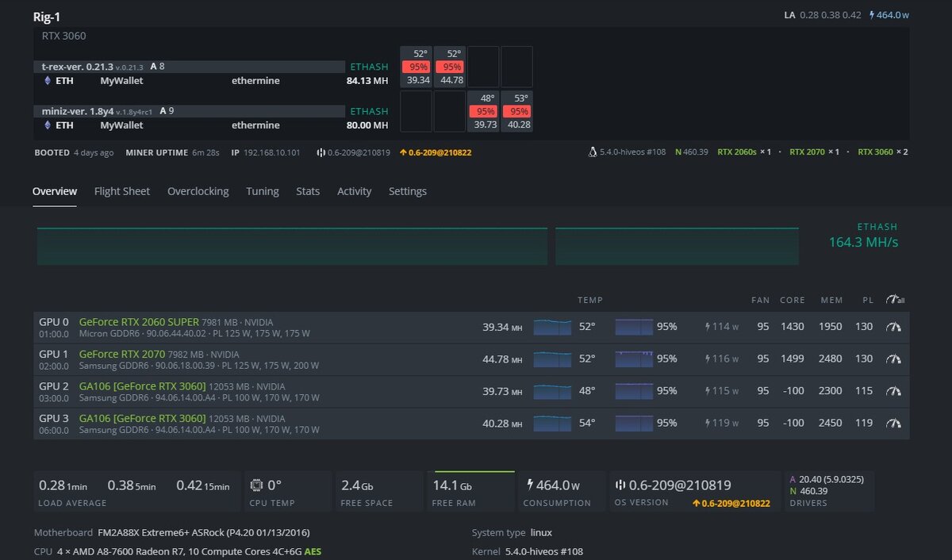Click the CPU chip temperature icon
The height and width of the screenshot is (560, 952).
click(256, 485)
